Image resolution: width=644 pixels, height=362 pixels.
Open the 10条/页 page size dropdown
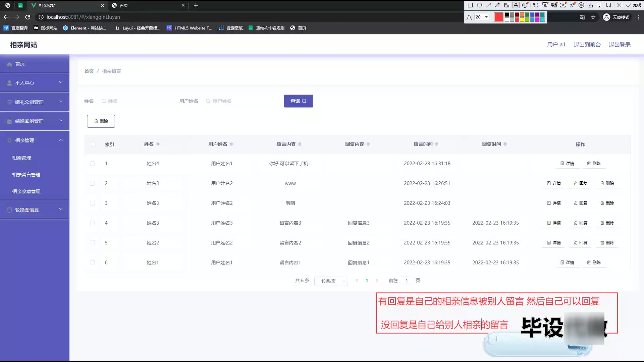pos(331,281)
